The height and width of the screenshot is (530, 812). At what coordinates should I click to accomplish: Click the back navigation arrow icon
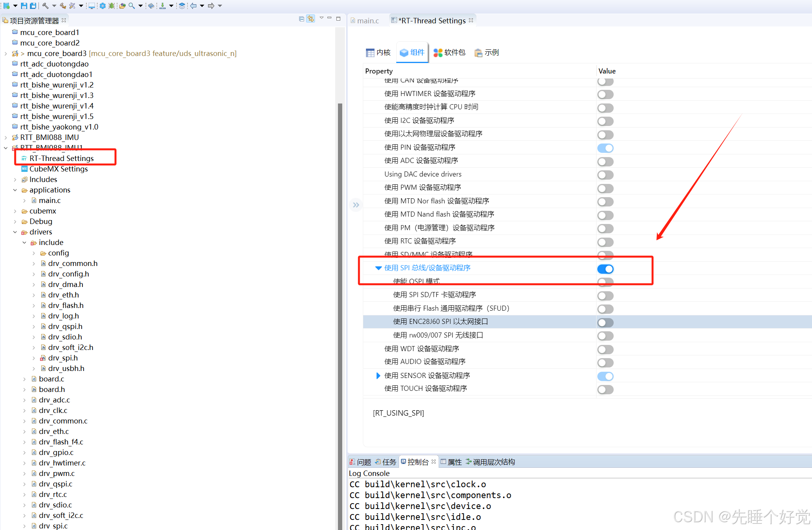pyautogui.click(x=193, y=5)
